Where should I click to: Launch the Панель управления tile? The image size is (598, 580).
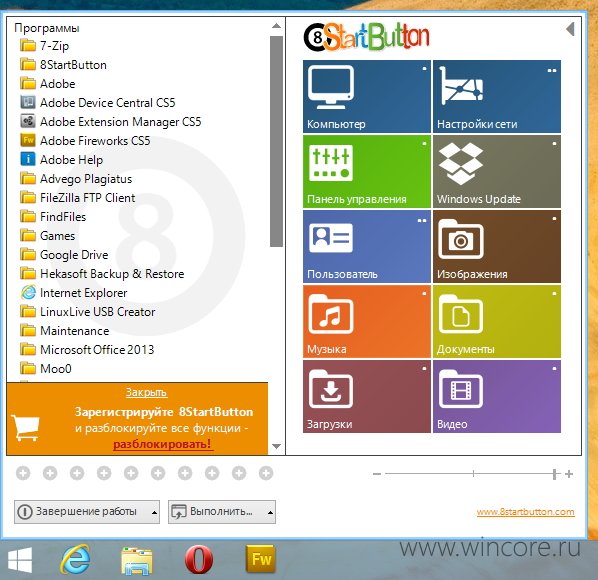click(367, 171)
